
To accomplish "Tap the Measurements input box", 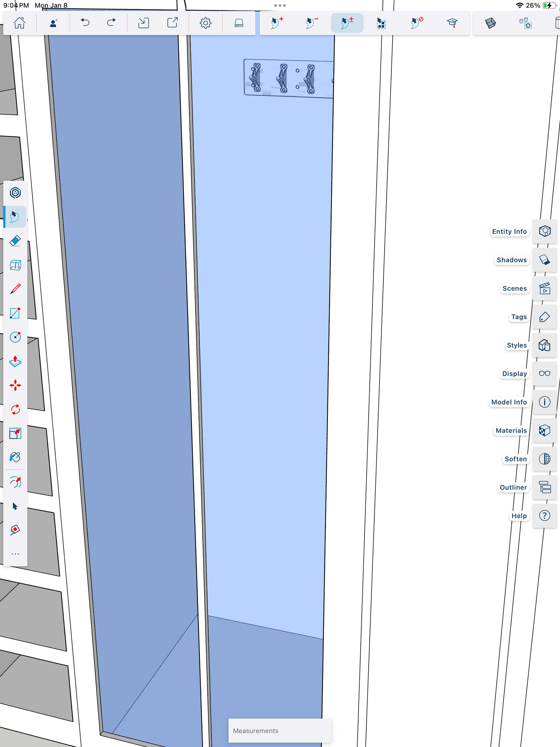I will coord(280,730).
